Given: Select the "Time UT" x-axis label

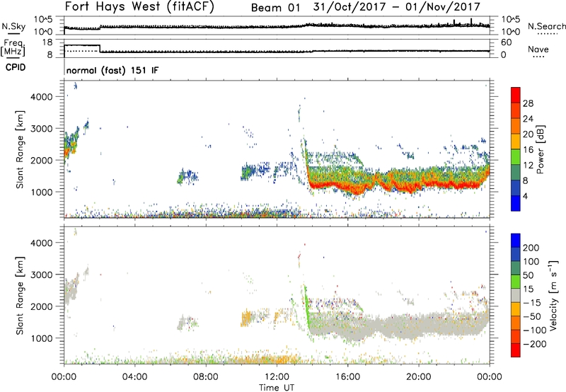Looking at the screenshot, I should (x=277, y=388).
